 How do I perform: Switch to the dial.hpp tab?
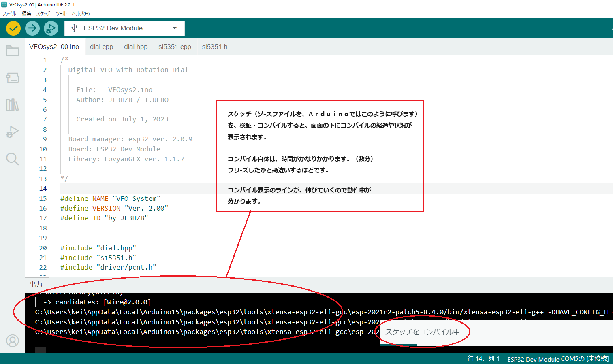(x=136, y=47)
